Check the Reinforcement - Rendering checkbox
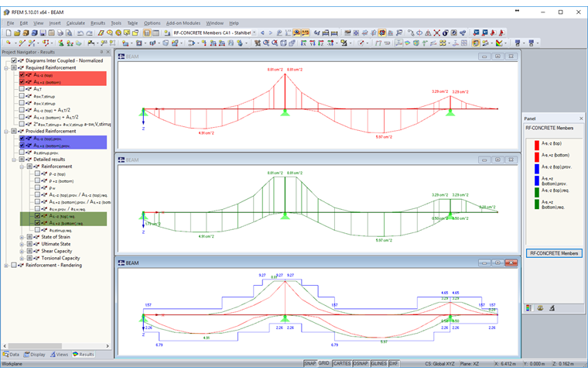Viewport: 588px width, 374px height. [14, 266]
